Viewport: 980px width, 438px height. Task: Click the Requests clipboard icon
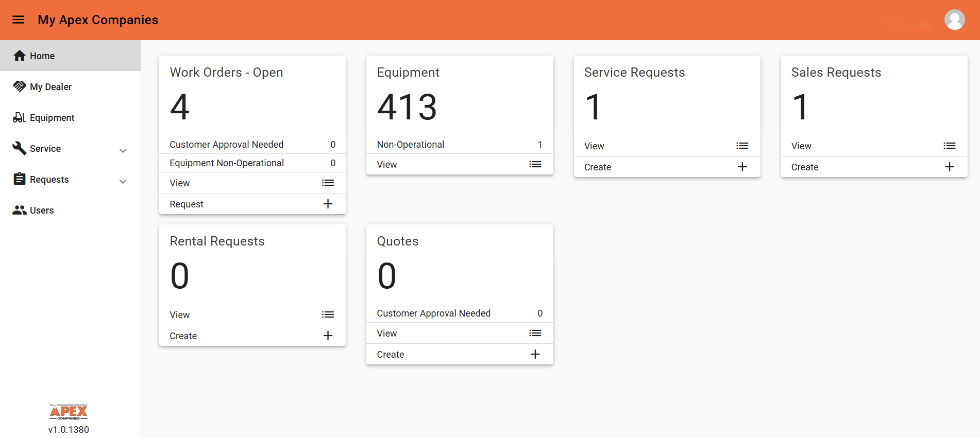tap(20, 179)
